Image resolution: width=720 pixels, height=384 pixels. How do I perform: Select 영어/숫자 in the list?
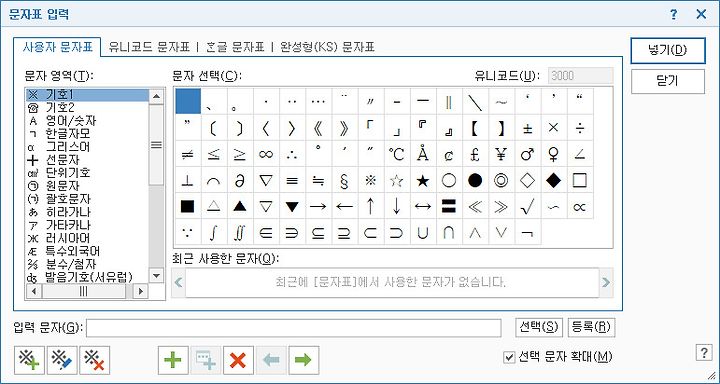click(x=87, y=121)
